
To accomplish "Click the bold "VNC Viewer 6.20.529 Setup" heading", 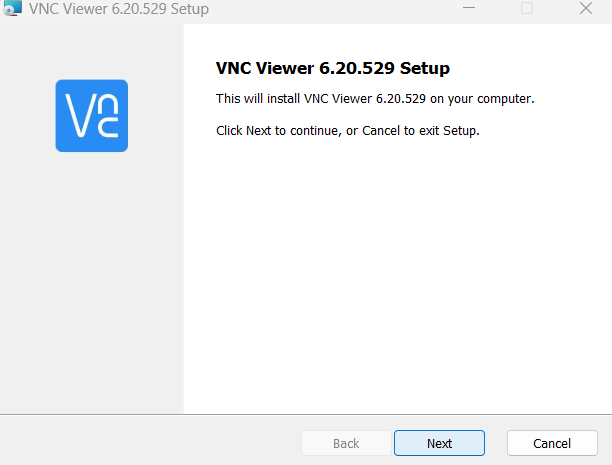I will pos(333,69).
